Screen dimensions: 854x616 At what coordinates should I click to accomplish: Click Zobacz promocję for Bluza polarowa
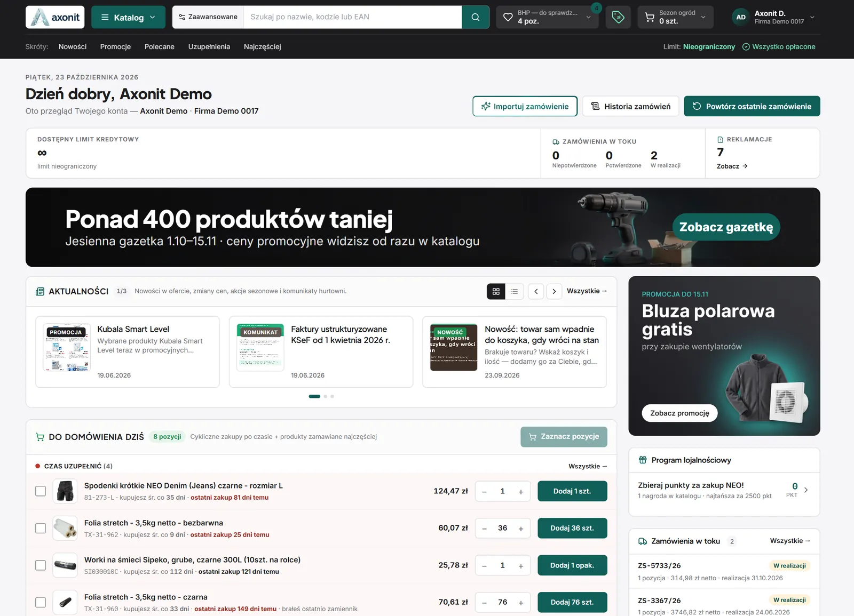(679, 413)
